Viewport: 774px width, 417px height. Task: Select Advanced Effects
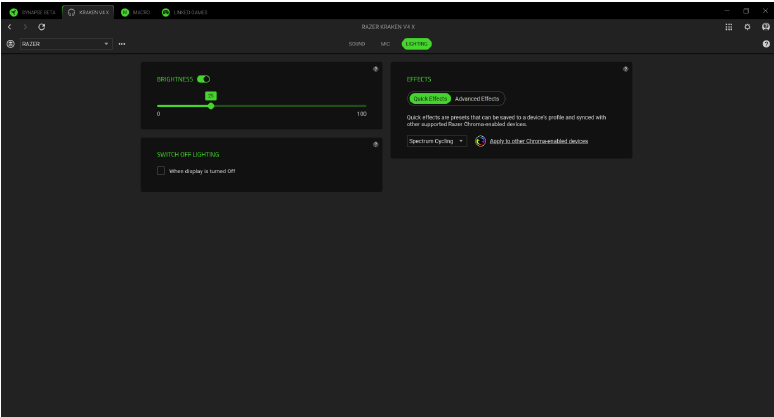pos(477,99)
